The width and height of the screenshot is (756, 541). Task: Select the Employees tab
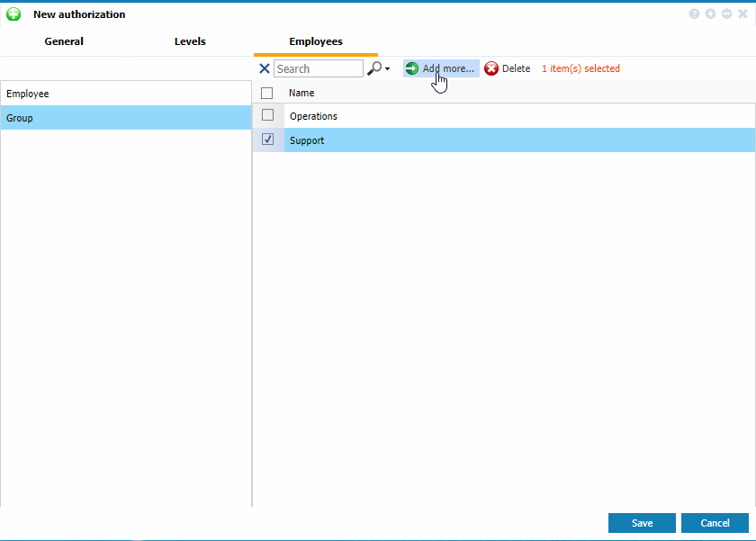click(315, 41)
